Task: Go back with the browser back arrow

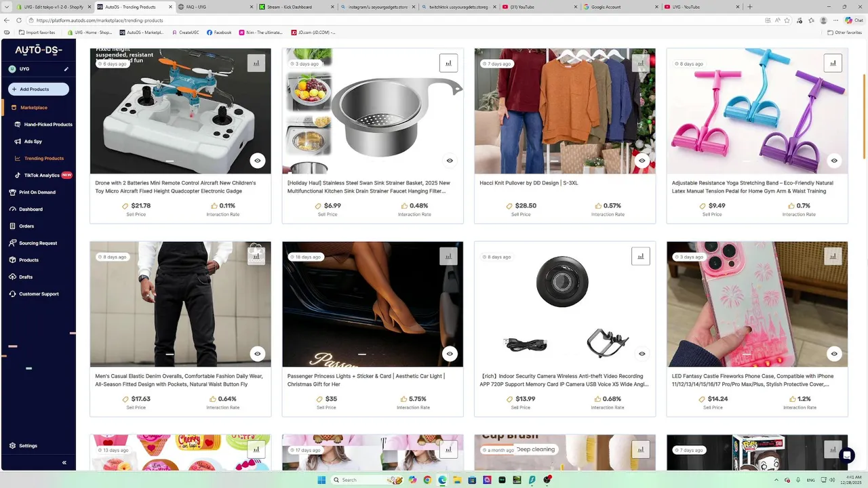Action: [7, 20]
